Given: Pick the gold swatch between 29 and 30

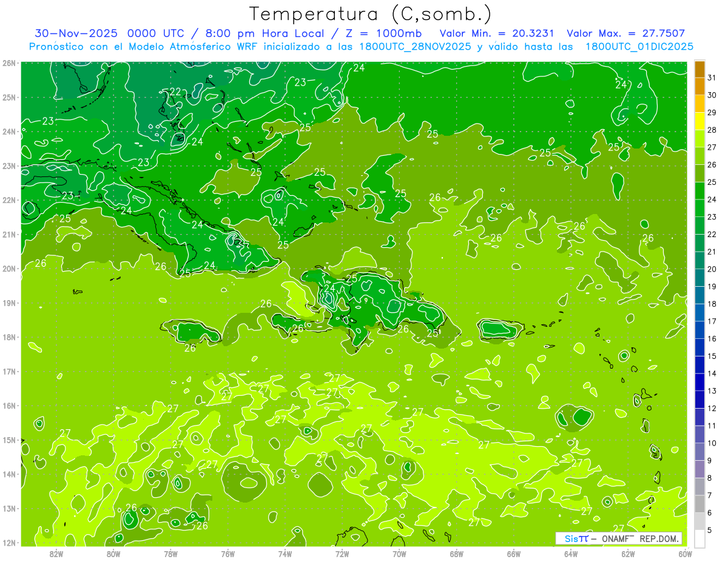Looking at the screenshot, I should click(699, 104).
